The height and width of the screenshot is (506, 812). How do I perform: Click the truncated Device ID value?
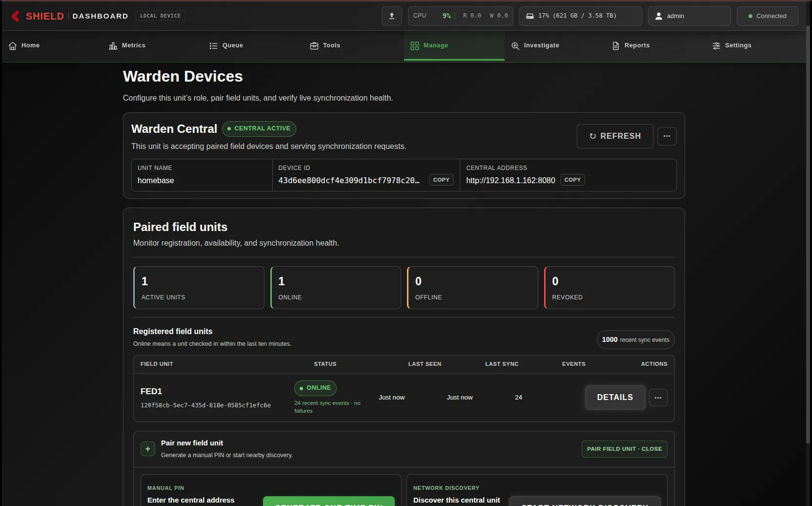click(x=349, y=181)
